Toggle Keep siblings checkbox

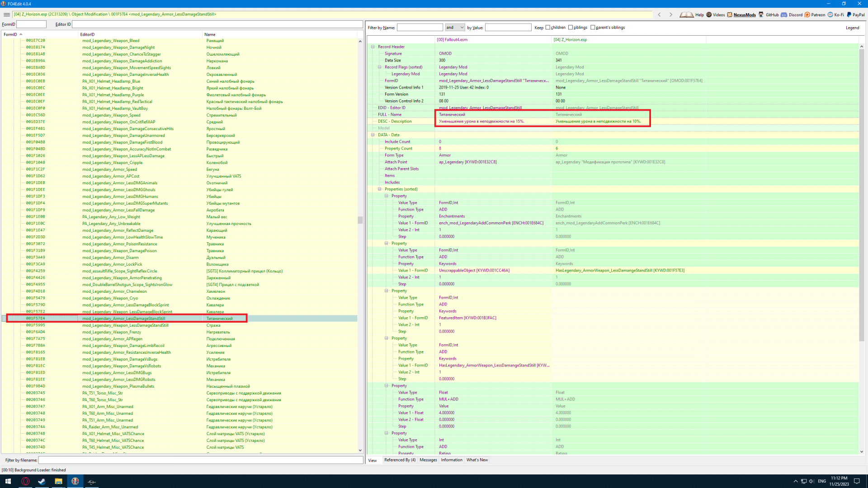click(x=571, y=28)
